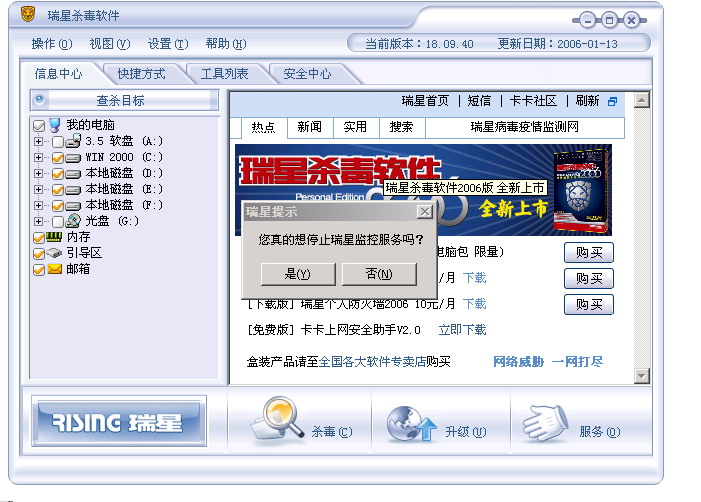701x502 pixels.
Task: Select the 信息中心 tab
Action: tap(59, 74)
